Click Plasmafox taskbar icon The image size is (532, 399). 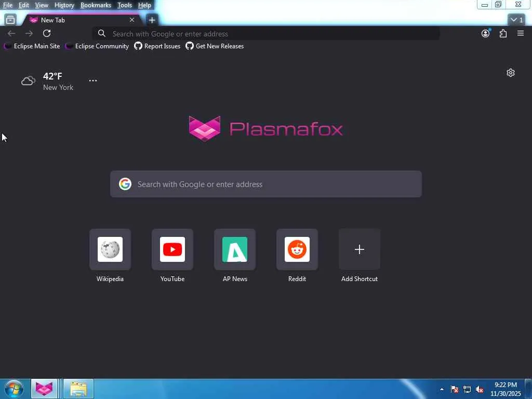[x=44, y=389]
